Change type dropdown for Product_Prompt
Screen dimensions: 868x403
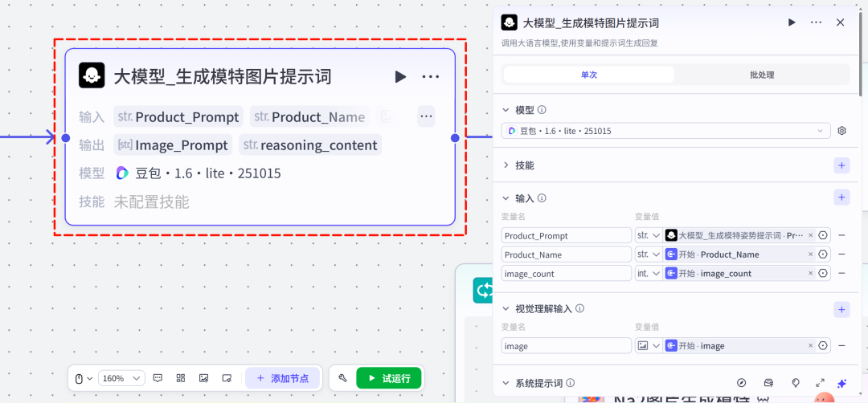(649, 235)
